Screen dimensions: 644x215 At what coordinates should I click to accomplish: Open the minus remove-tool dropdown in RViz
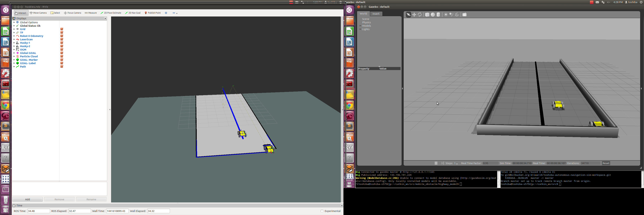coord(175,13)
